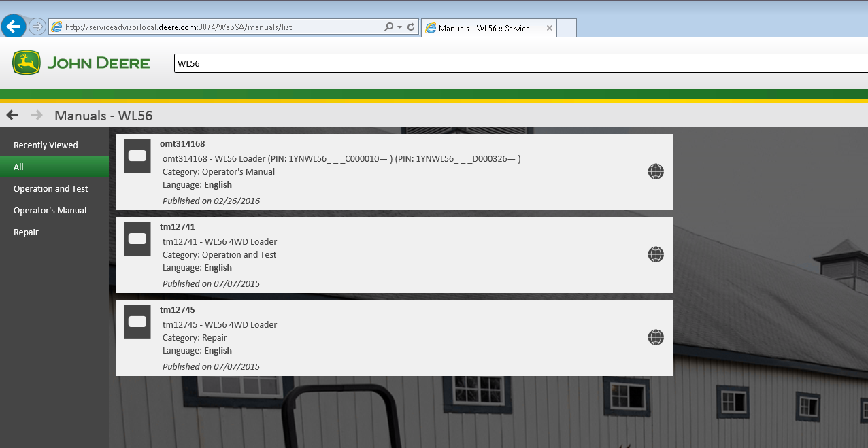
Task: Select the Manuals - WL56 browser tab
Action: pos(489,28)
